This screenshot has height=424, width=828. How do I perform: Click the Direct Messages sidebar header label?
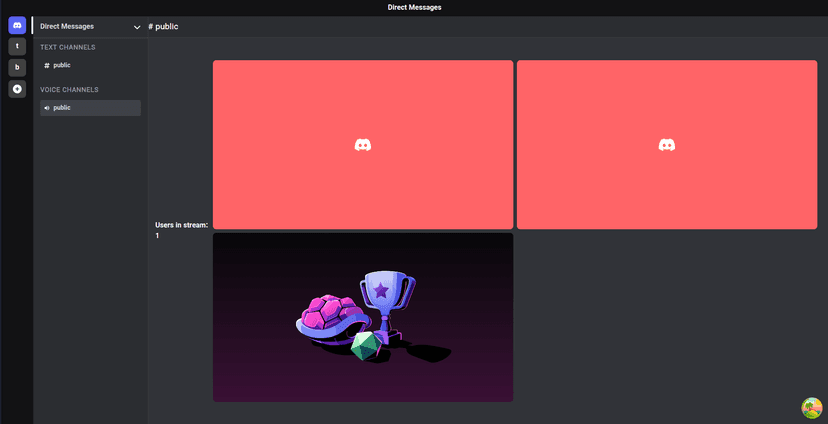[67, 26]
